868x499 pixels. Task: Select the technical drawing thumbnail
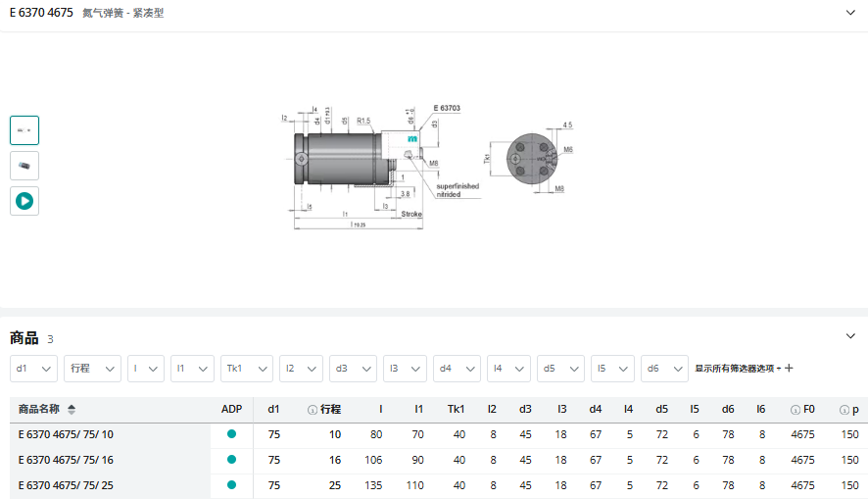pos(24,130)
